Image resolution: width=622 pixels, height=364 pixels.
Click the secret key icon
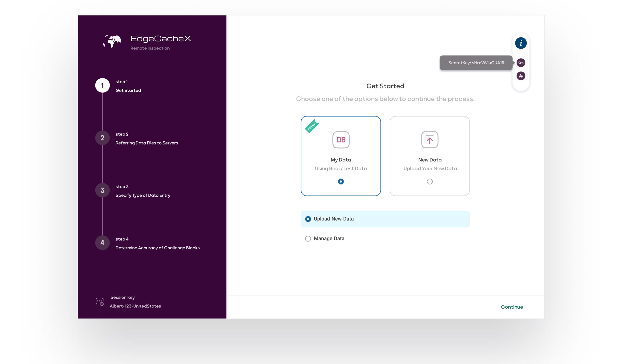coord(520,63)
